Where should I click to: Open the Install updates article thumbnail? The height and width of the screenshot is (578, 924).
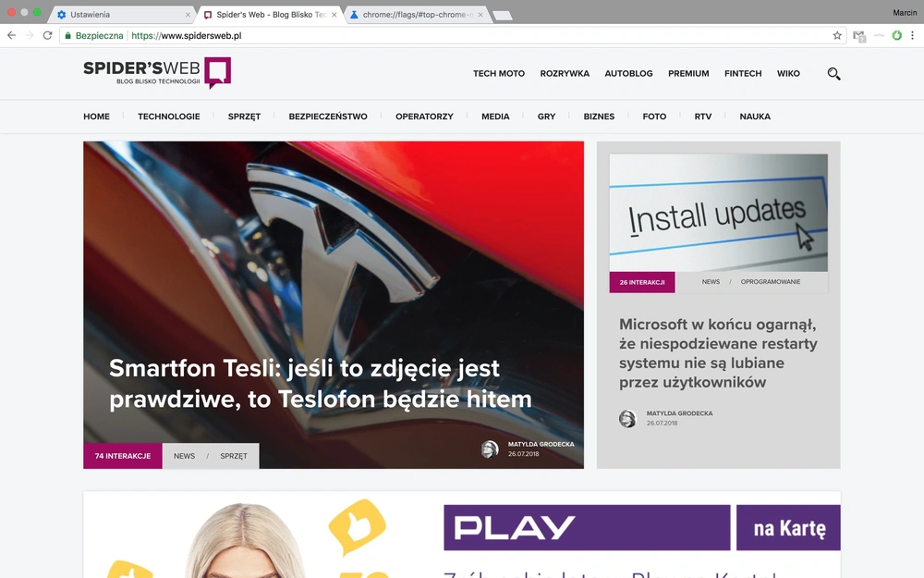pos(718,213)
